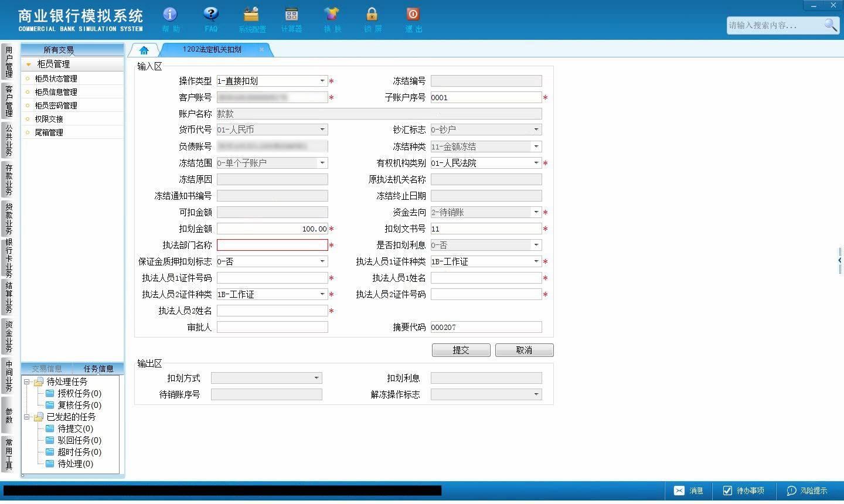
Task: Open the 操作类型 dropdown
Action: click(x=322, y=81)
